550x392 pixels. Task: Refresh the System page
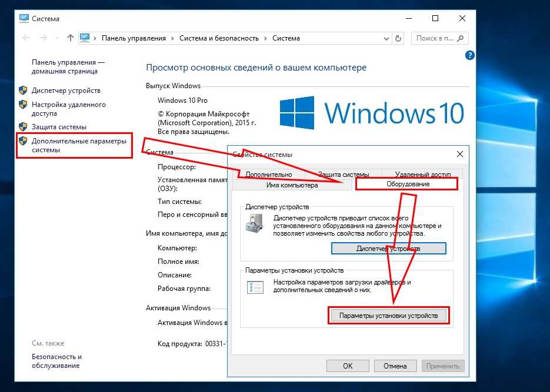[398, 39]
